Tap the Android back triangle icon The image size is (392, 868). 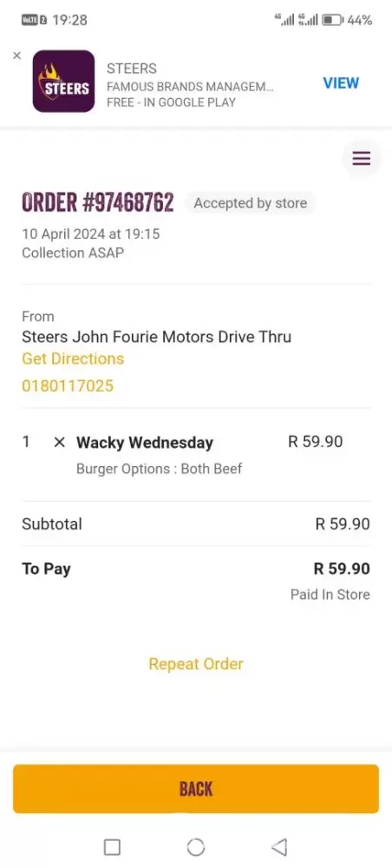279,847
